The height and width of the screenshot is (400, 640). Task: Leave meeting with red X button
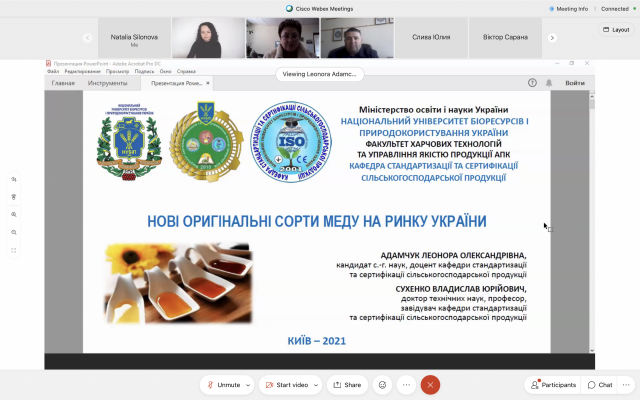[430, 385]
